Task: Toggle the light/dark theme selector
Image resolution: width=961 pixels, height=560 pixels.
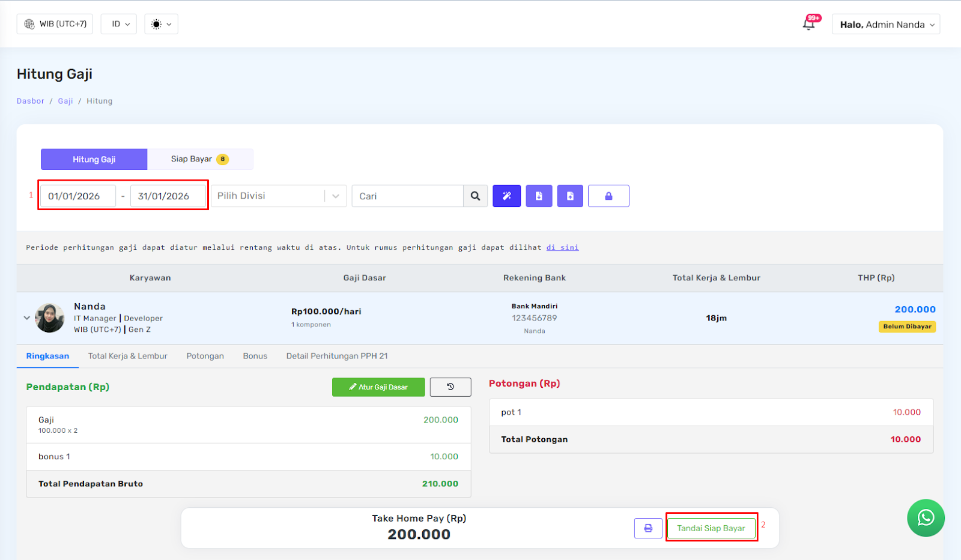Action: pyautogui.click(x=161, y=24)
